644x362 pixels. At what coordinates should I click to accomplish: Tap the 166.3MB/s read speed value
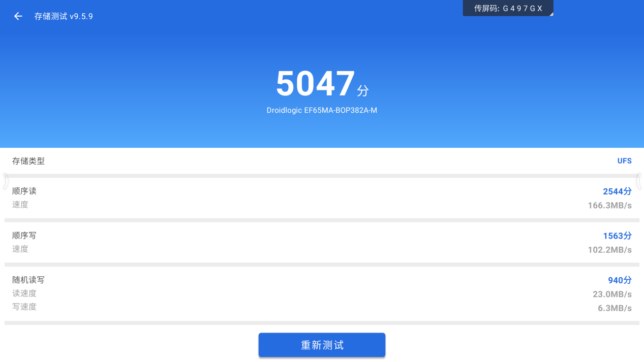(x=609, y=204)
